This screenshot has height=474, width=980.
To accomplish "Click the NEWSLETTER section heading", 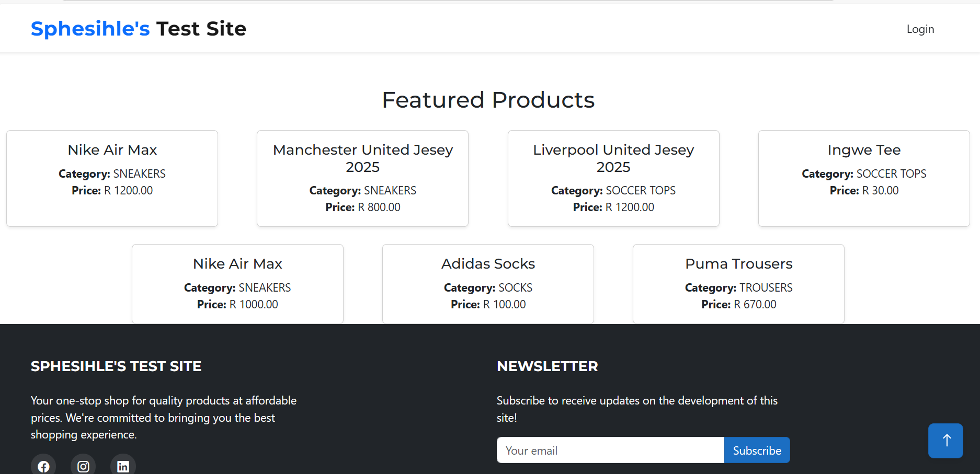I will click(547, 366).
